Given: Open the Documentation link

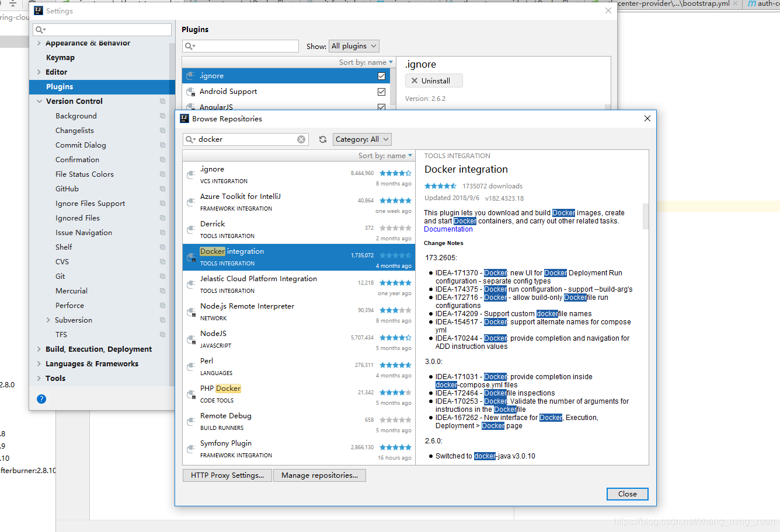Looking at the screenshot, I should pyautogui.click(x=448, y=229).
